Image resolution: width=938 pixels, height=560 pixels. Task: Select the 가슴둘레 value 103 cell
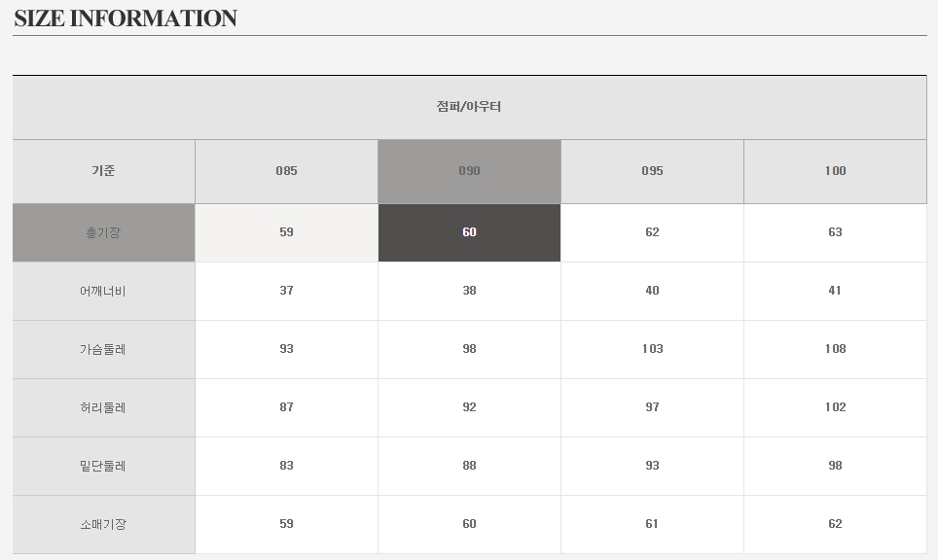click(652, 349)
